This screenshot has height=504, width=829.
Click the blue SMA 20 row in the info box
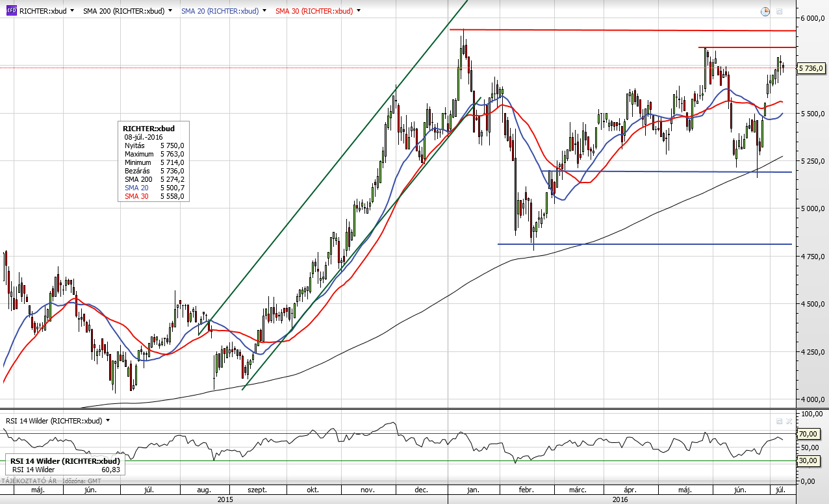(154, 188)
